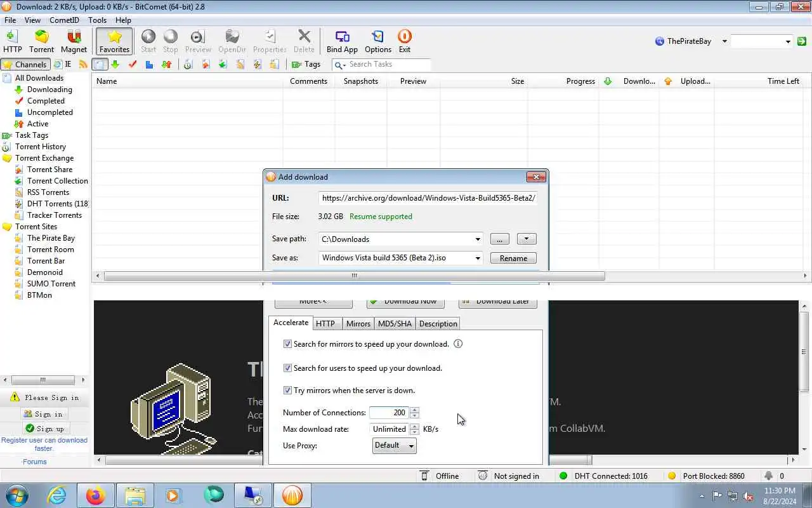Click the Rename button

coord(513,258)
